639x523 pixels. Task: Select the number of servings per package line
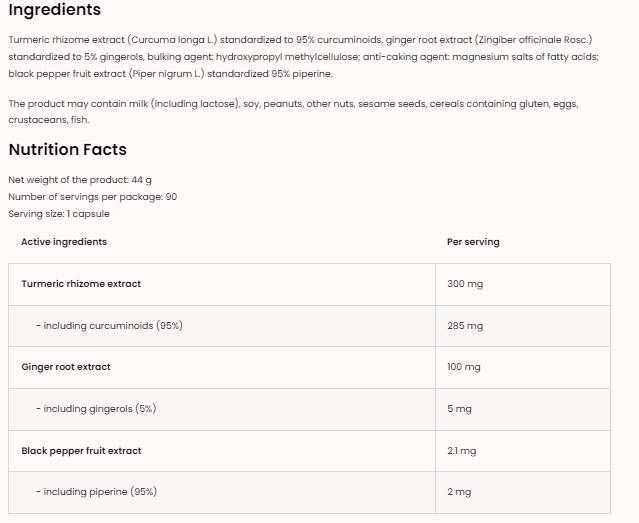coord(92,197)
